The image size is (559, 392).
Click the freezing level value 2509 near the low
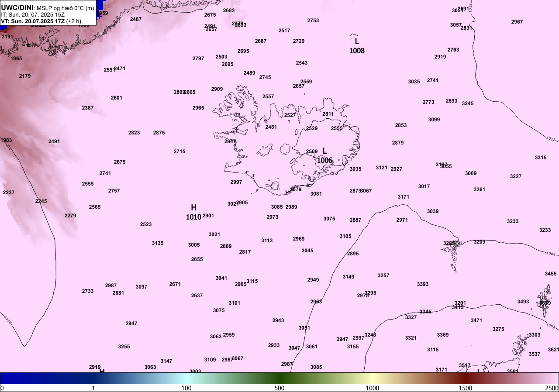(312, 151)
